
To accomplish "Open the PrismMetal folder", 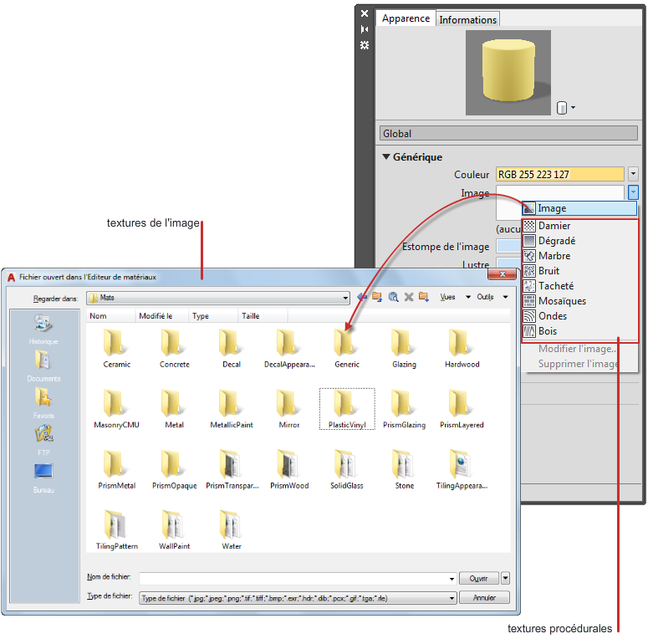I will coord(116,469).
